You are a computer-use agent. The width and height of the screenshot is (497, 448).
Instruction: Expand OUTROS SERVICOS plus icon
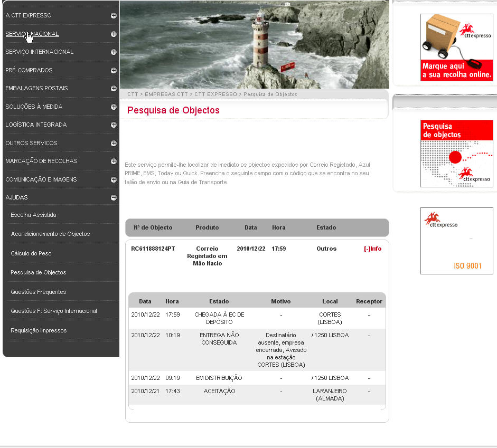click(114, 143)
